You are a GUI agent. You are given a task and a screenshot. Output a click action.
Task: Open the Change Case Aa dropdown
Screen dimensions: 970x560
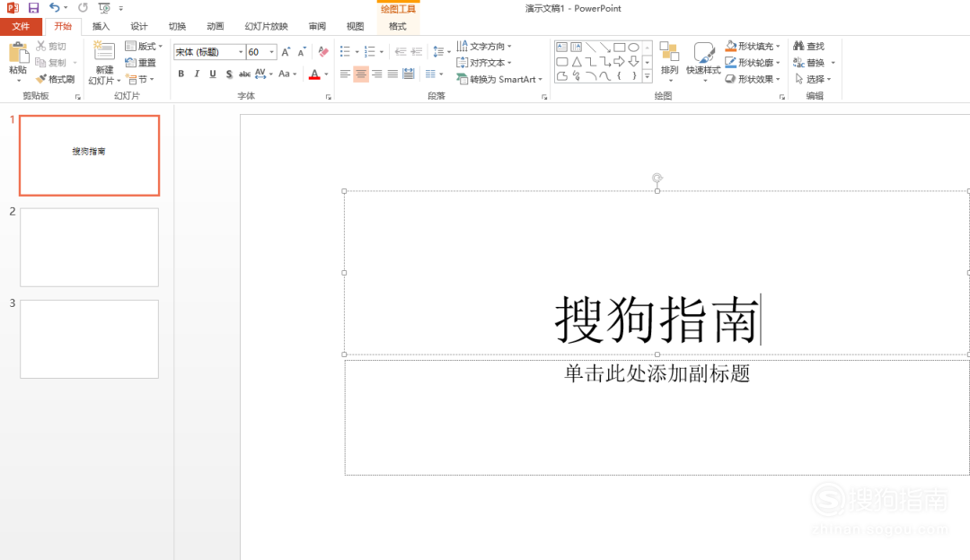point(287,74)
